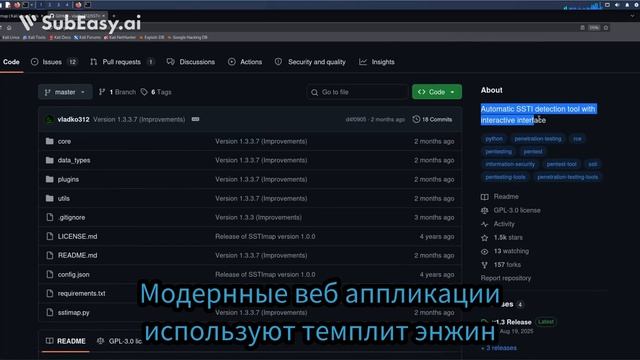Expand the commit message ellipsis button
The width and height of the screenshot is (640, 360).
pos(196,119)
